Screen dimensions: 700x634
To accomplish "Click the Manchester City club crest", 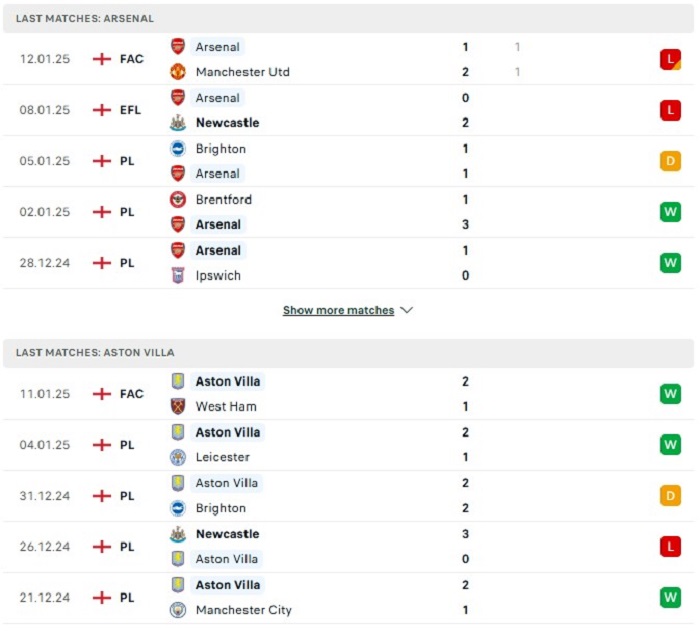I will point(178,609).
